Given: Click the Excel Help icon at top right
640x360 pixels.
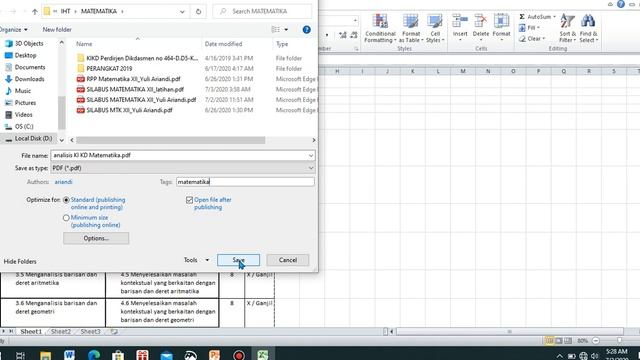Looking at the screenshot, I should [621, 4].
